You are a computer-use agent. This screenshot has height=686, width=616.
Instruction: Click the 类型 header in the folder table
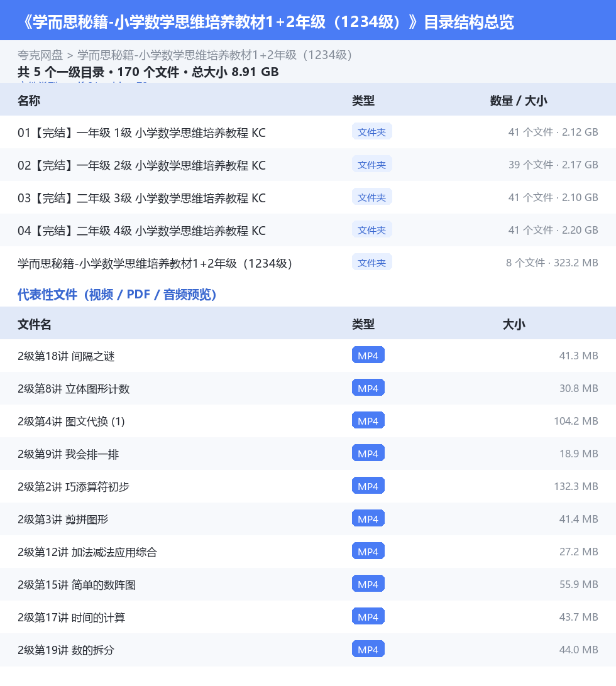click(363, 101)
